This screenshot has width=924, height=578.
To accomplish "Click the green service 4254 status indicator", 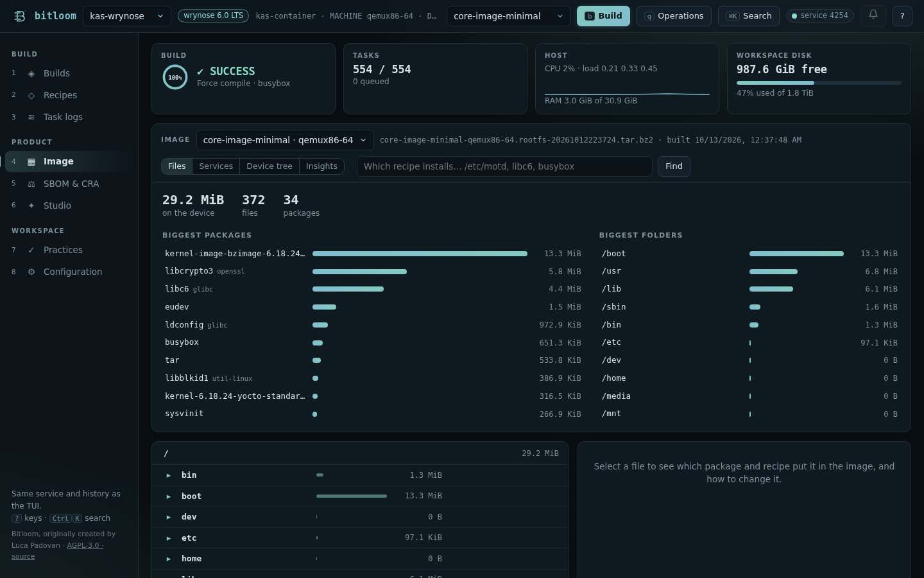I will [820, 15].
